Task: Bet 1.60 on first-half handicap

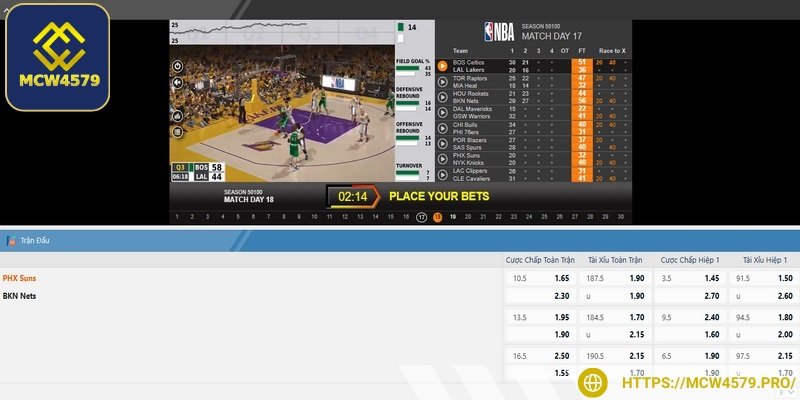Action: coord(690,335)
